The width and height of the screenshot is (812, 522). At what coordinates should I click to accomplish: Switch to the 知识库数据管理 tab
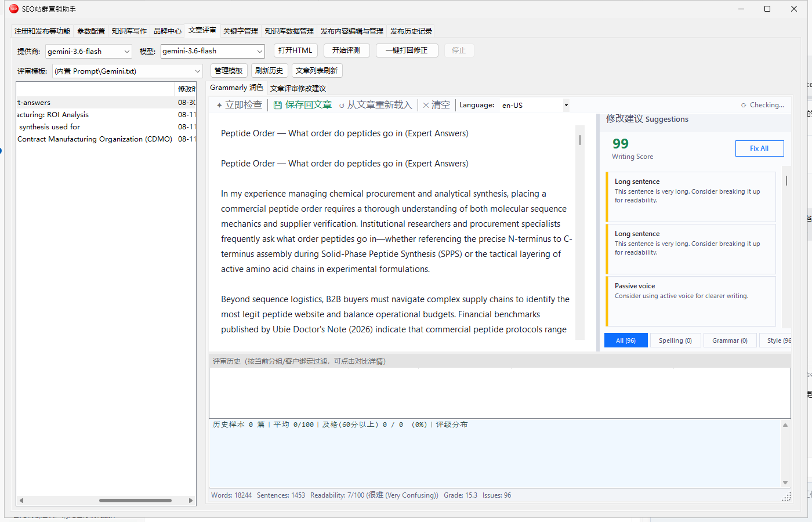click(289, 31)
